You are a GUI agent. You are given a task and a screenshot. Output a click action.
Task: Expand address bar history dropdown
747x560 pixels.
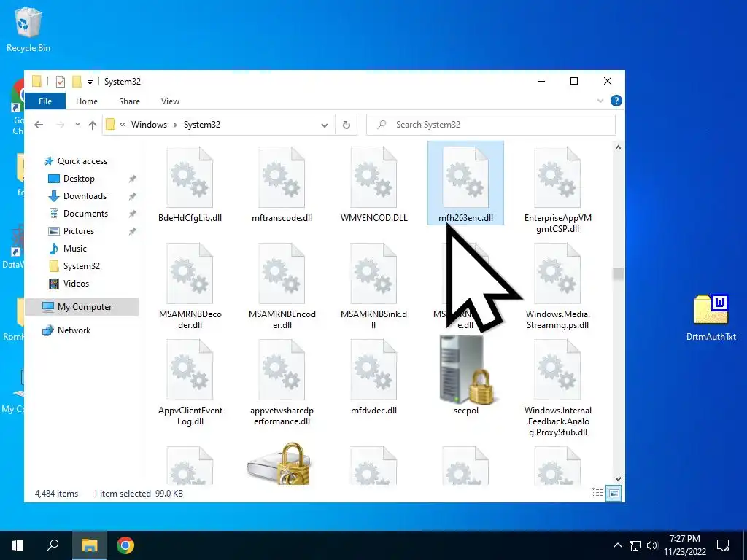(325, 125)
